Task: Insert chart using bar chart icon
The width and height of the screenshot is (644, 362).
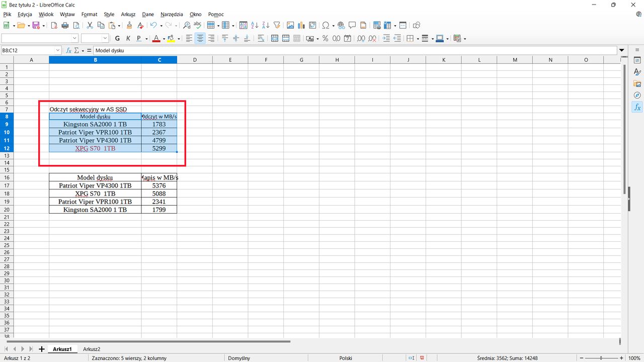Action: click(x=301, y=25)
